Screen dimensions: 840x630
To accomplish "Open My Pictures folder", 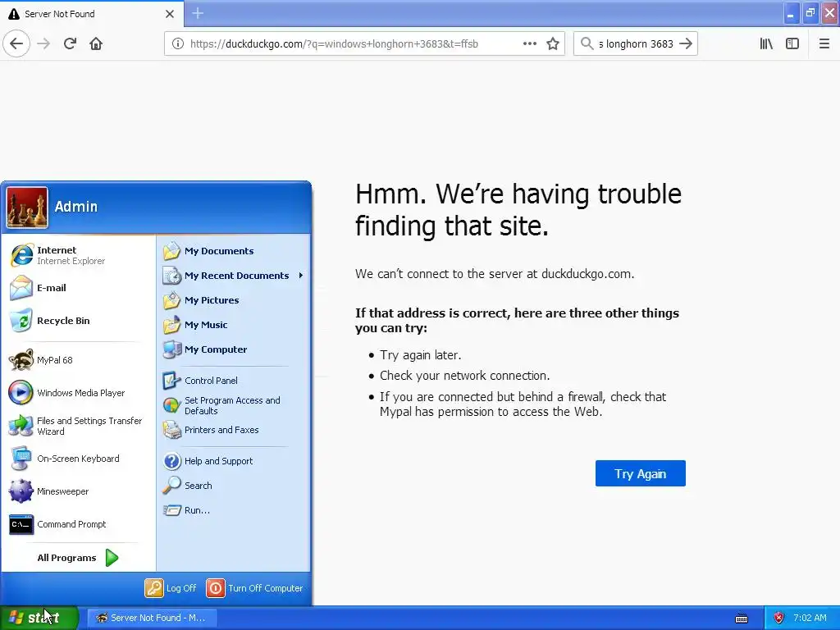I will [x=234, y=300].
